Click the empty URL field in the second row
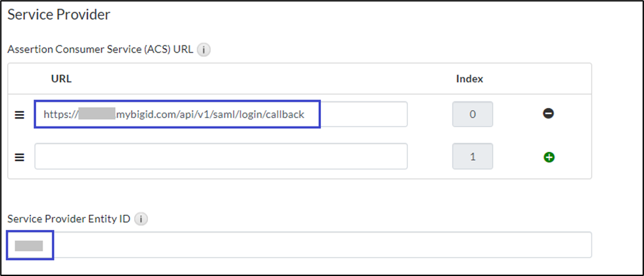Screen dimensions: 644x276 (220, 157)
